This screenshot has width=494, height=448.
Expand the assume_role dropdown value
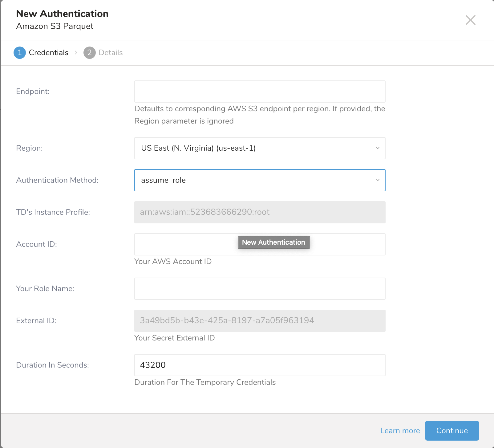point(164,180)
